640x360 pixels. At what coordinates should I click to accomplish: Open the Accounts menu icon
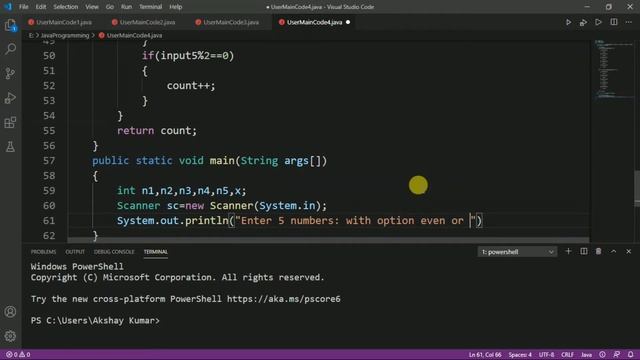pyautogui.click(x=10, y=312)
